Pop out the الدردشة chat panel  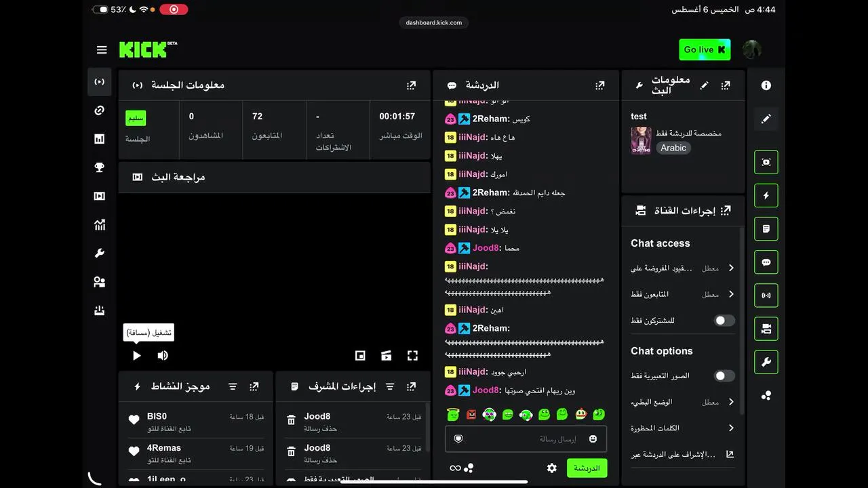(x=599, y=85)
